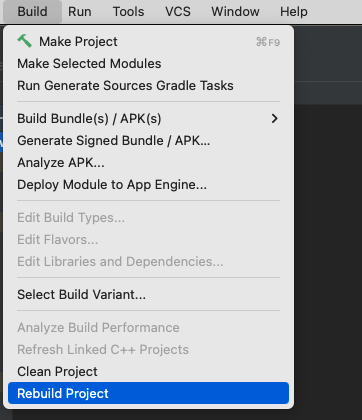Select Edit Libraries and Dependencies...
This screenshot has width=362, height=420.
point(148,262)
